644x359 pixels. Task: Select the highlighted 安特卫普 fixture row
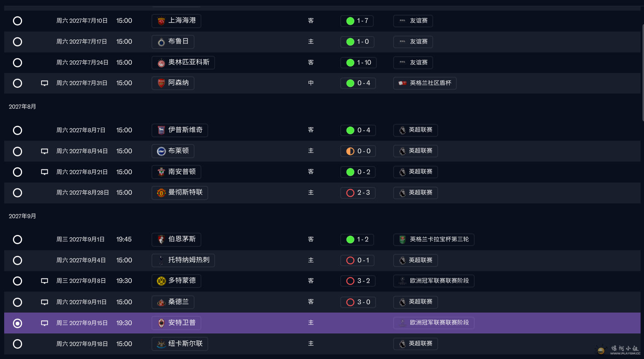[x=322, y=323]
